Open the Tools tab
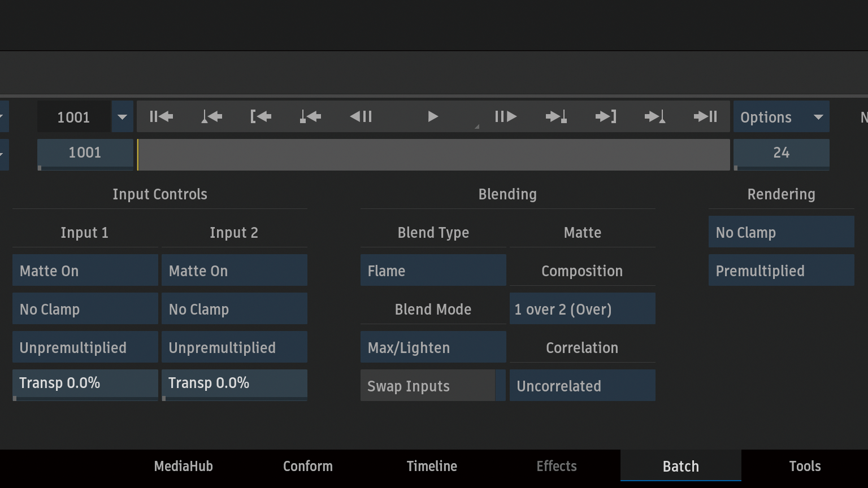Image resolution: width=868 pixels, height=488 pixels. tap(805, 466)
